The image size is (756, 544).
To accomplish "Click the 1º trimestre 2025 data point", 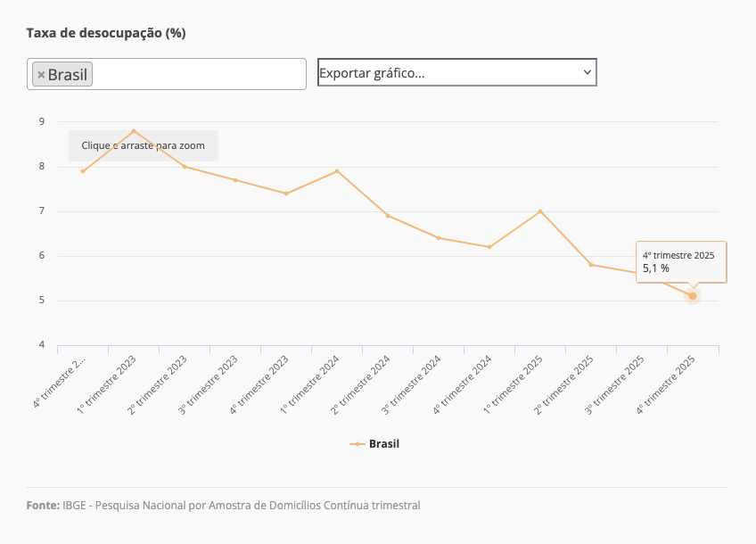I will pyautogui.click(x=540, y=211).
